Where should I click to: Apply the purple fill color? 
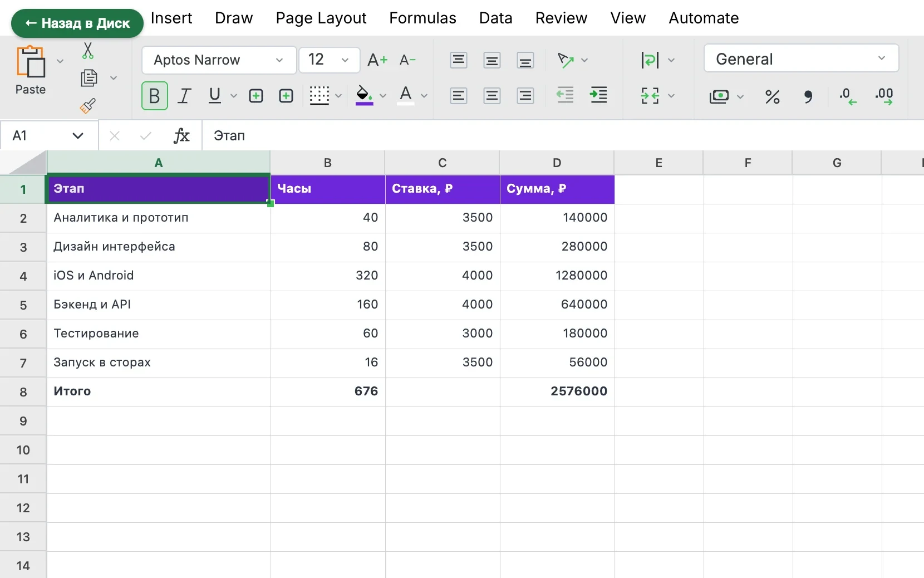point(364,96)
